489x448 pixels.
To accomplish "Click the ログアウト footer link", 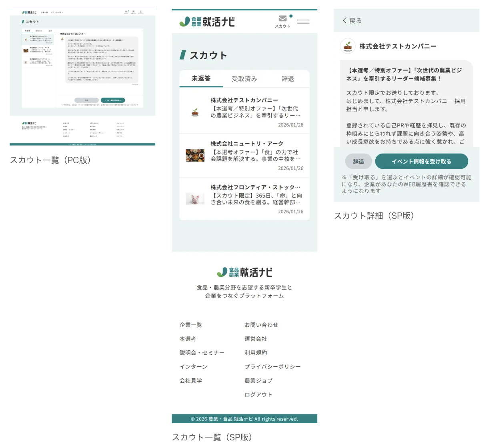I will point(259,394).
